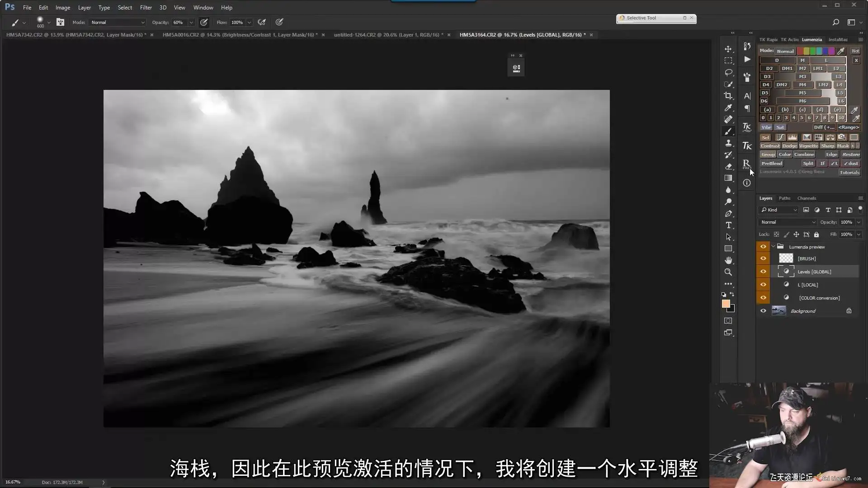The image size is (868, 488).
Task: Click the Lumenzia Tutorials button
Action: pyautogui.click(x=849, y=172)
